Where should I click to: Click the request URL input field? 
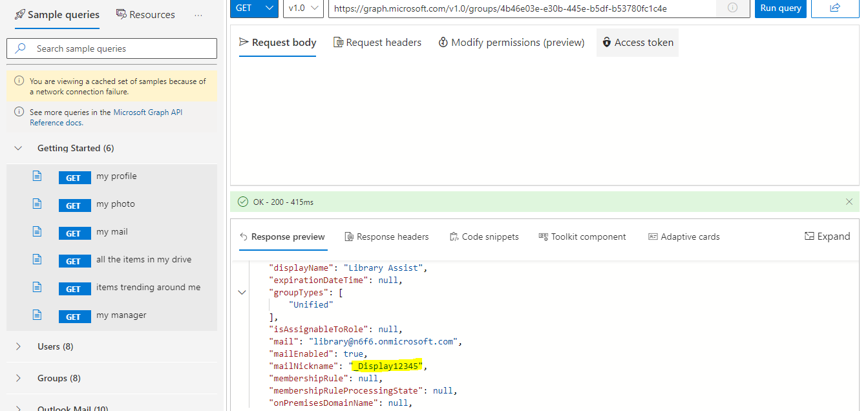pyautogui.click(x=522, y=8)
